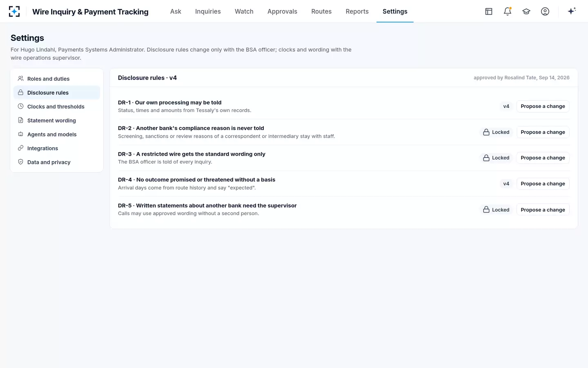The width and height of the screenshot is (588, 368).
Task: Open Roles and duties settings
Action: tap(57, 79)
